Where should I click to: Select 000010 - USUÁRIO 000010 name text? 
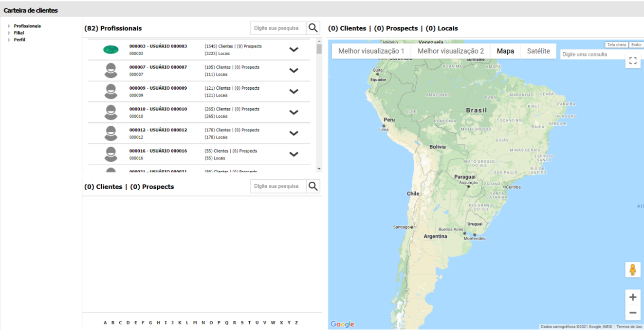pos(158,109)
